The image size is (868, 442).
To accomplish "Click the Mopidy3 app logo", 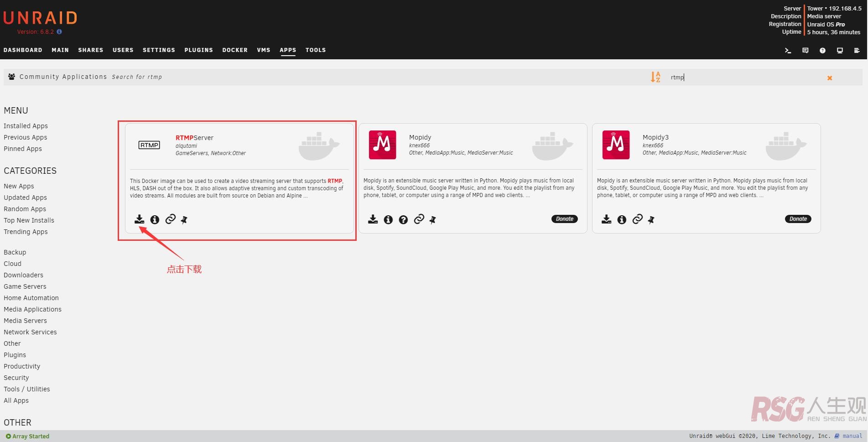I will coord(616,145).
